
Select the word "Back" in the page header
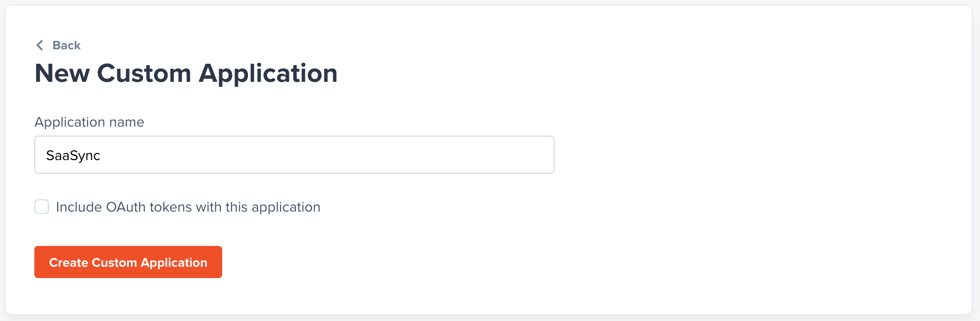coord(66,45)
